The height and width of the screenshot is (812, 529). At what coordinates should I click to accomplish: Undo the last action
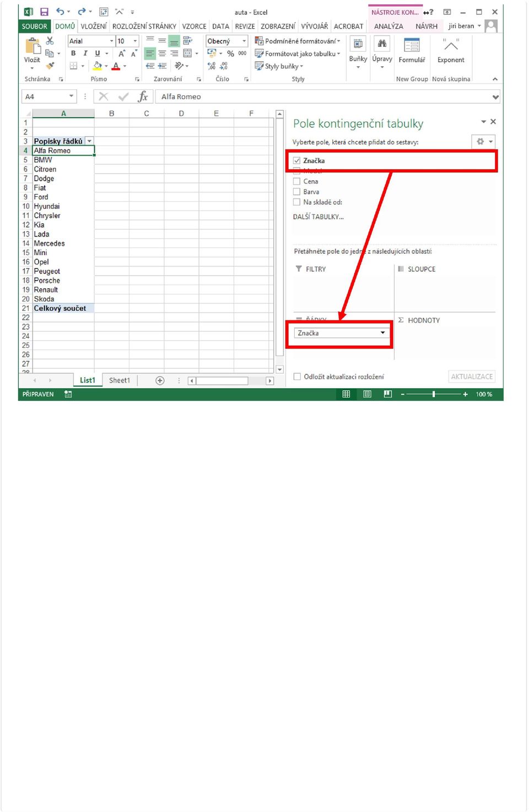60,12
